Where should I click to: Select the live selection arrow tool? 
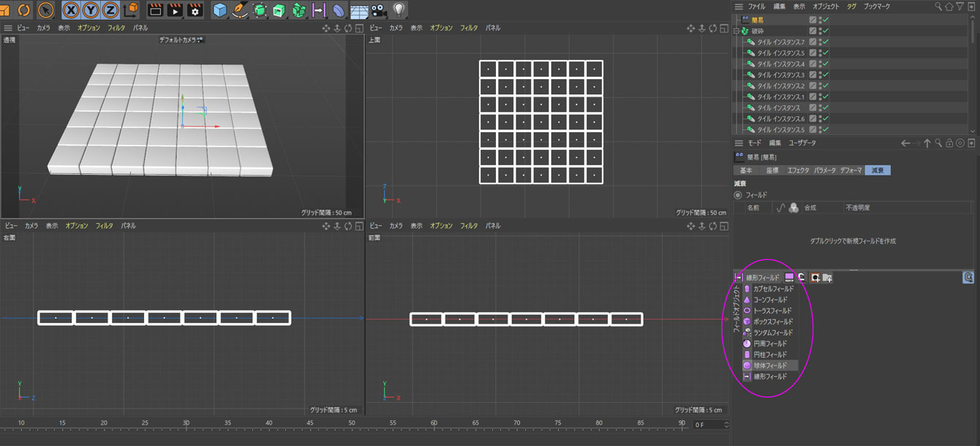click(x=45, y=10)
